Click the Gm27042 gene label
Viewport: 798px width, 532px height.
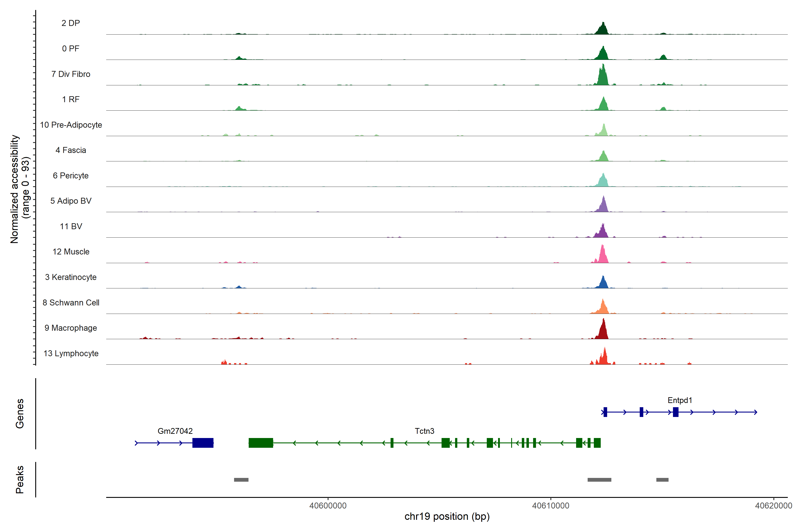pos(175,431)
